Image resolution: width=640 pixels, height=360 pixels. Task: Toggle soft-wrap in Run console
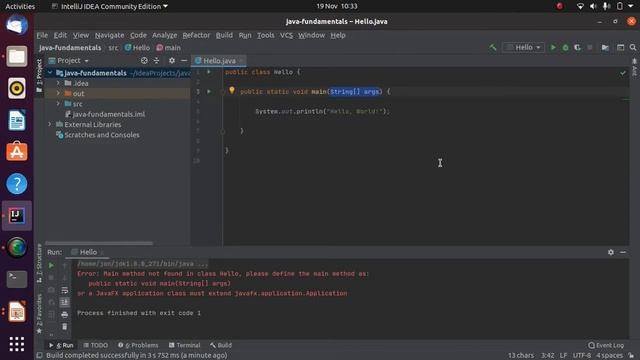64,290
